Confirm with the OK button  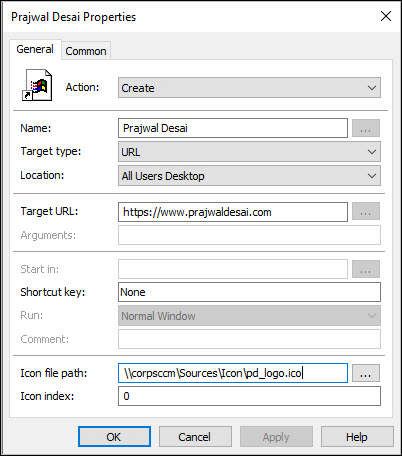(x=114, y=437)
